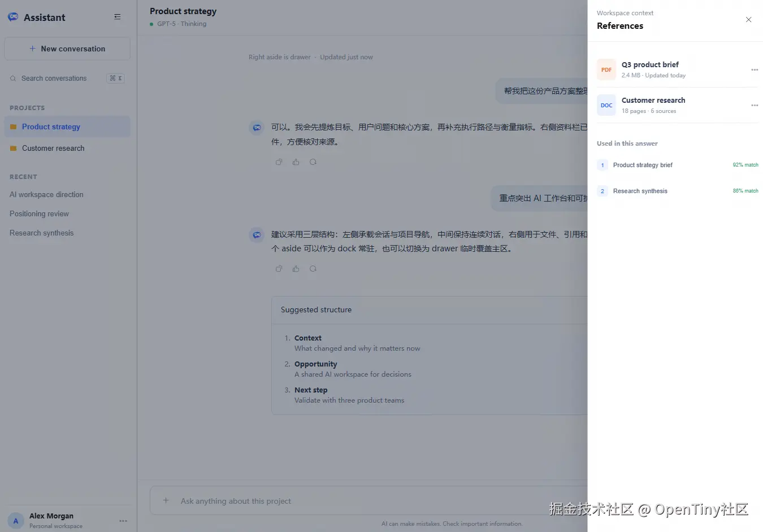
Task: Open more options for Q3 product brief
Action: [x=755, y=69]
